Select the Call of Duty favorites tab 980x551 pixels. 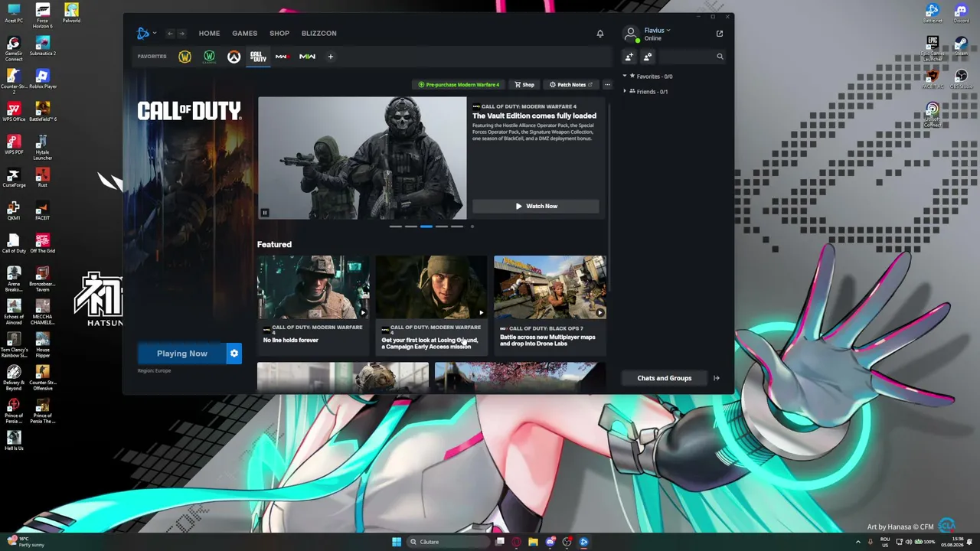258,57
